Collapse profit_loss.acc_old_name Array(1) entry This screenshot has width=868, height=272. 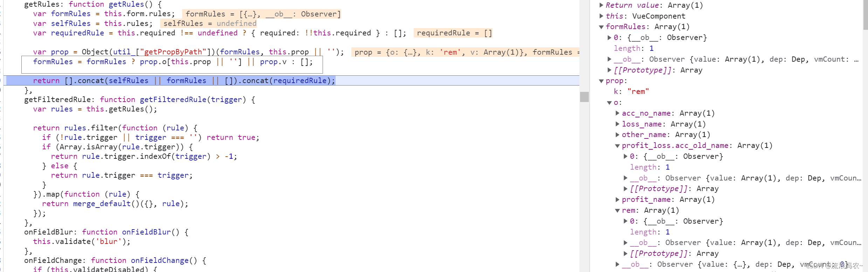(617, 146)
